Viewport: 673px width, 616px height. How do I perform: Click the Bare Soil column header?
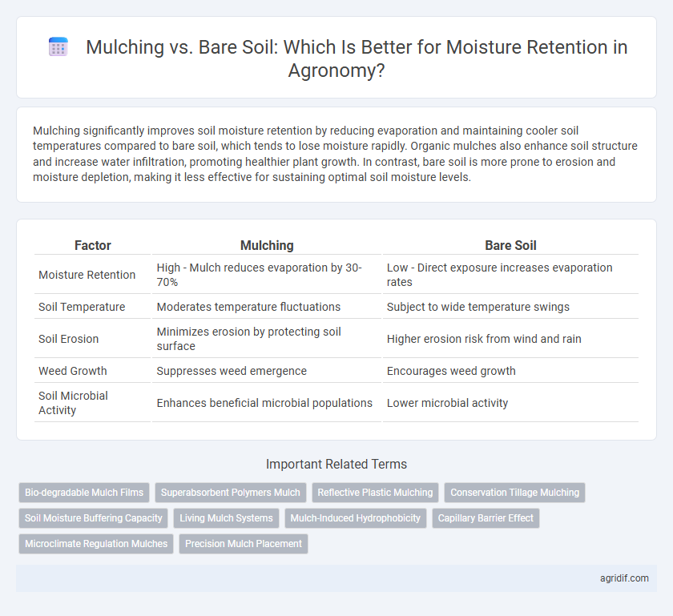point(510,245)
